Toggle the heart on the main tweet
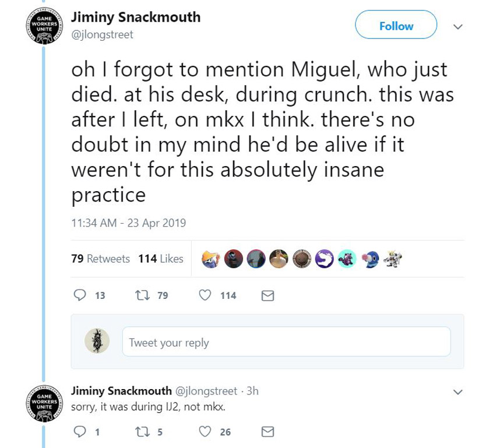The height and width of the screenshot is (448, 493). tap(204, 295)
